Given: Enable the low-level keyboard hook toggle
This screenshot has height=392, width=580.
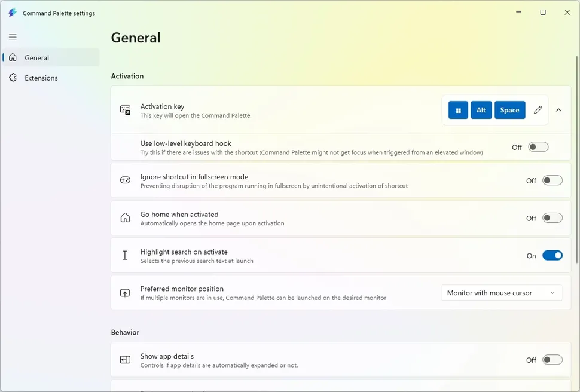Looking at the screenshot, I should pos(538,147).
